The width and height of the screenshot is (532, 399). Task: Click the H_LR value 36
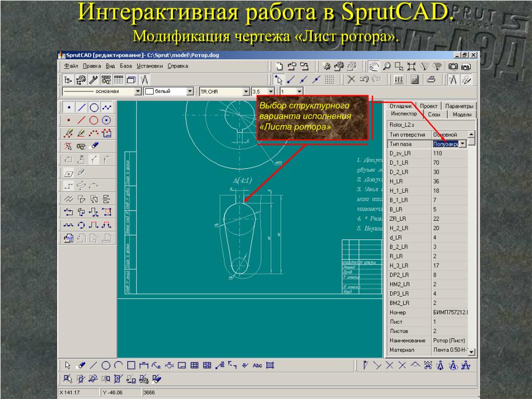[449, 181]
